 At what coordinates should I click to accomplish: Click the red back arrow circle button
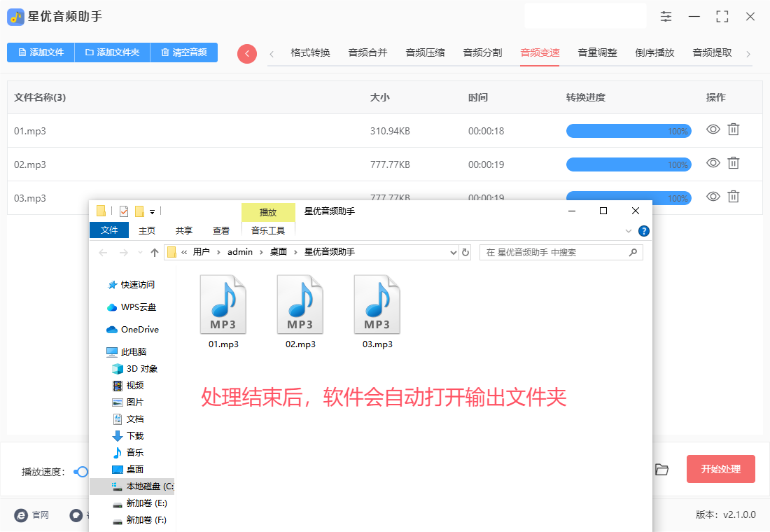(247, 53)
